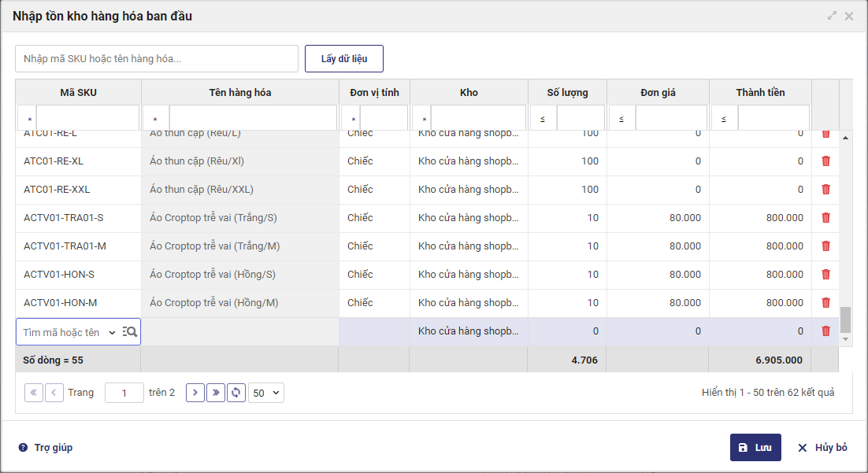Viewport: 868px width, 473px height.
Task: Refresh the table with the reload icon
Action: (x=236, y=393)
